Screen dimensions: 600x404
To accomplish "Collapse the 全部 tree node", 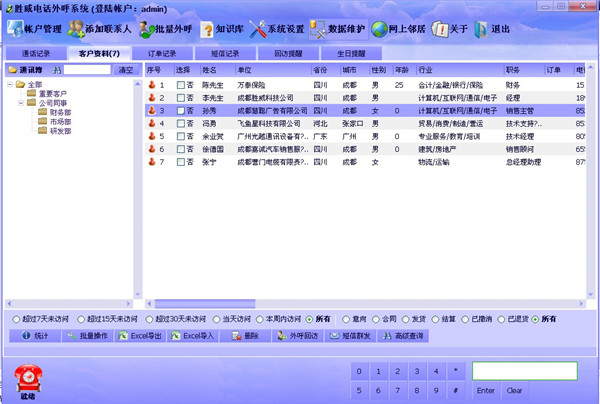I will [x=10, y=84].
